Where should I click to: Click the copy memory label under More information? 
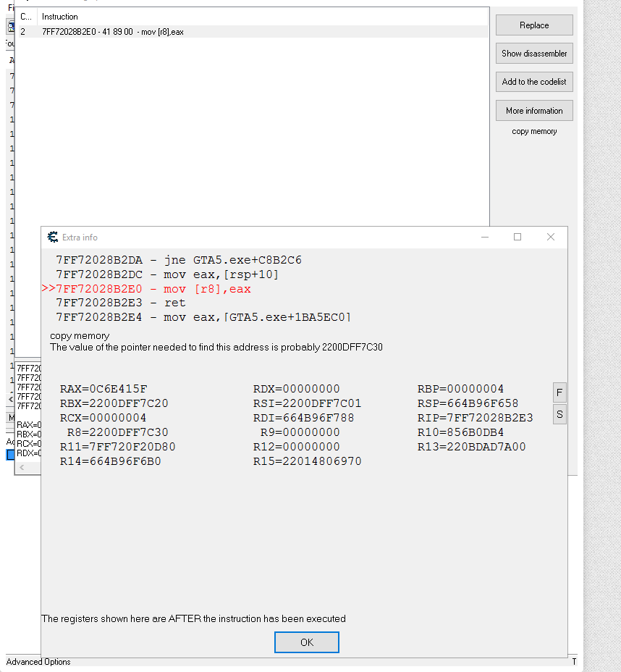click(x=534, y=131)
